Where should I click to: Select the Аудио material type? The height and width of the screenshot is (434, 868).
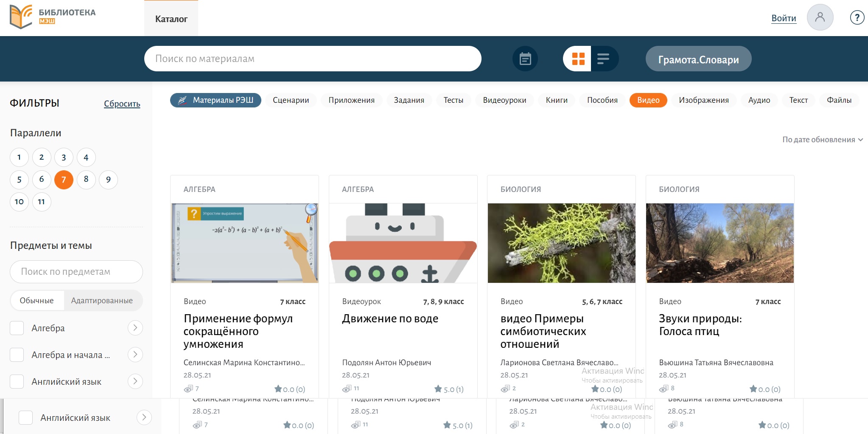point(759,100)
